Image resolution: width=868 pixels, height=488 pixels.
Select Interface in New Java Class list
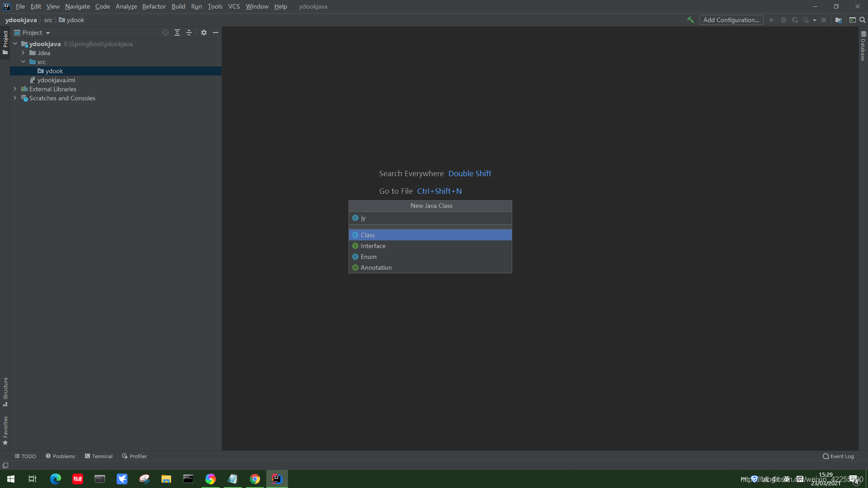click(373, 246)
